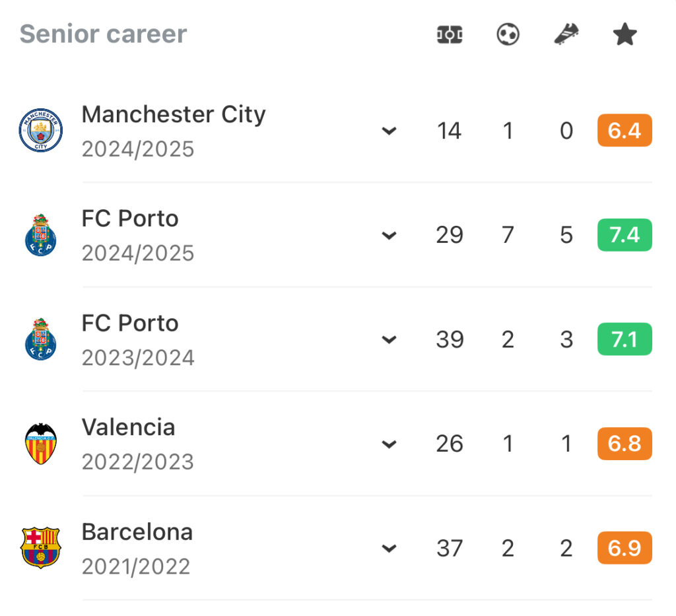
Task: Open the Valencia club crest
Action: point(40,444)
